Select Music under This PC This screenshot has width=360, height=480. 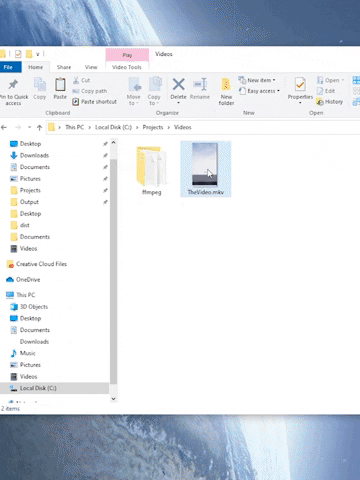[x=23, y=353]
